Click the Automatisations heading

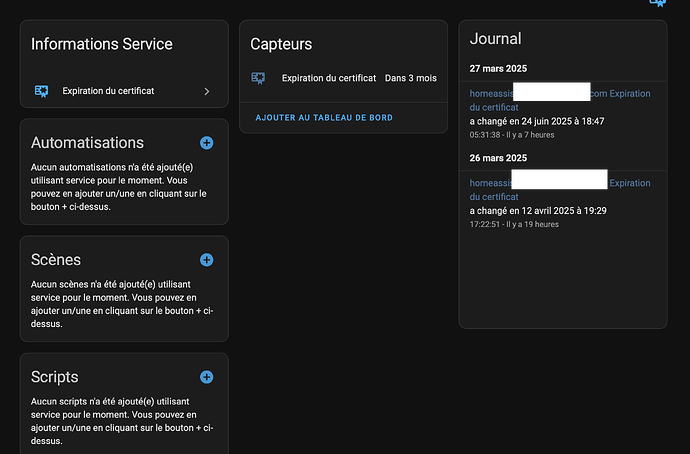click(87, 143)
